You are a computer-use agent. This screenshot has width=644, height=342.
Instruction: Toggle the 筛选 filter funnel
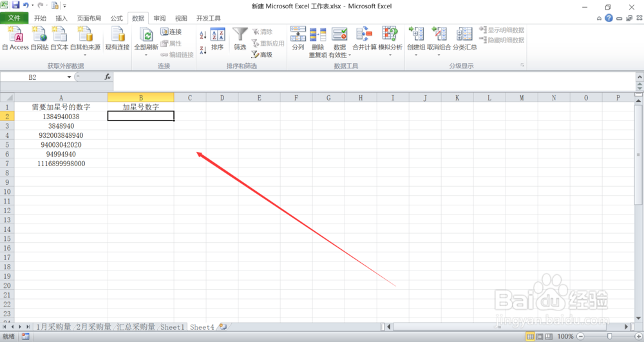(240, 39)
